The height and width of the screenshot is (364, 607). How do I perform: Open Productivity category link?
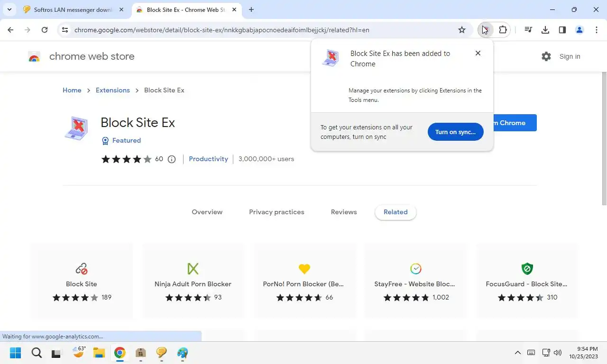pyautogui.click(x=208, y=159)
